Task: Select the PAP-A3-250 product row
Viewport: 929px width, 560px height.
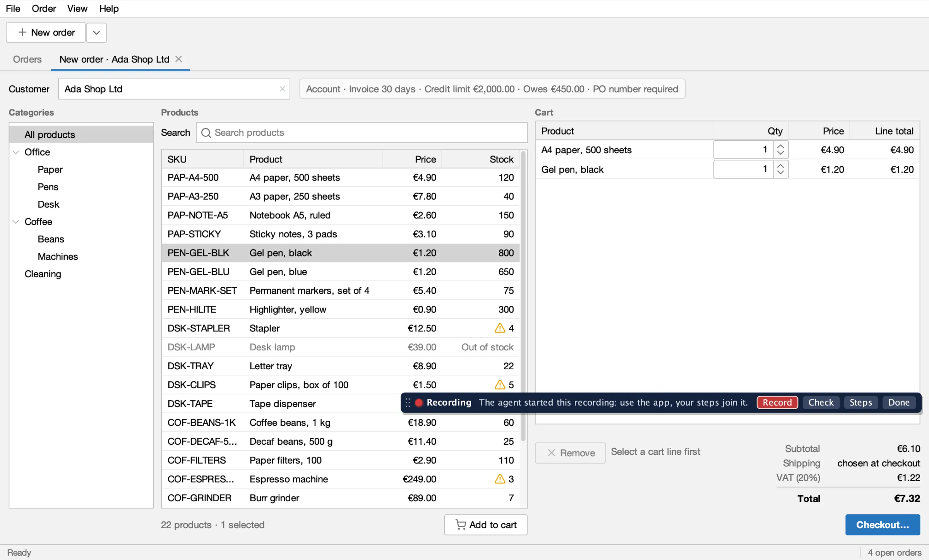Action: point(341,196)
